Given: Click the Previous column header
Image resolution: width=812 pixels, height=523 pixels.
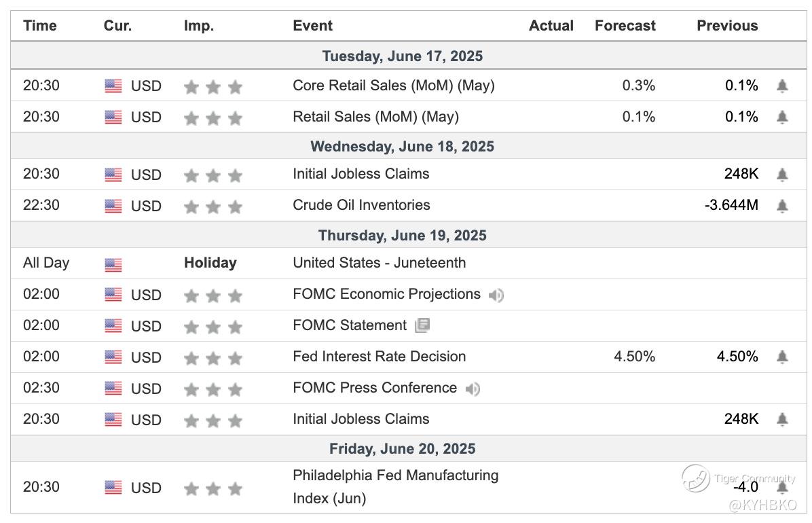Looking at the screenshot, I should click(726, 26).
